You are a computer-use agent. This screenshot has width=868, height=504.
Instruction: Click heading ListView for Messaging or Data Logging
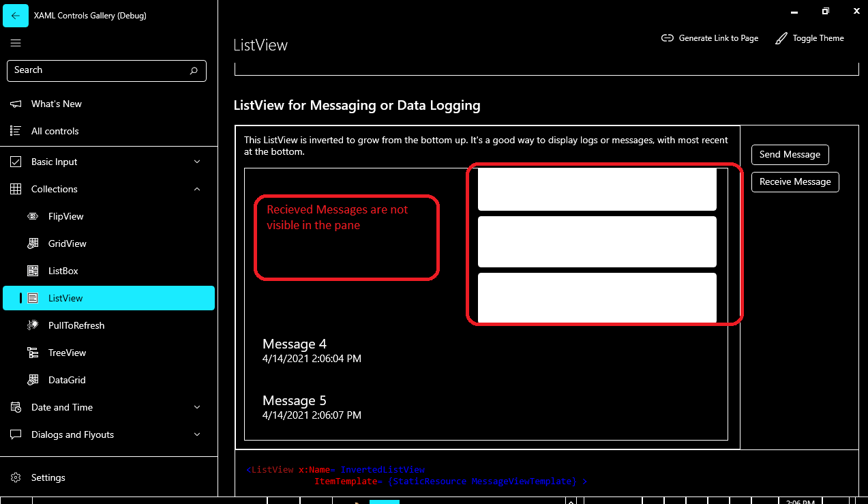point(357,106)
